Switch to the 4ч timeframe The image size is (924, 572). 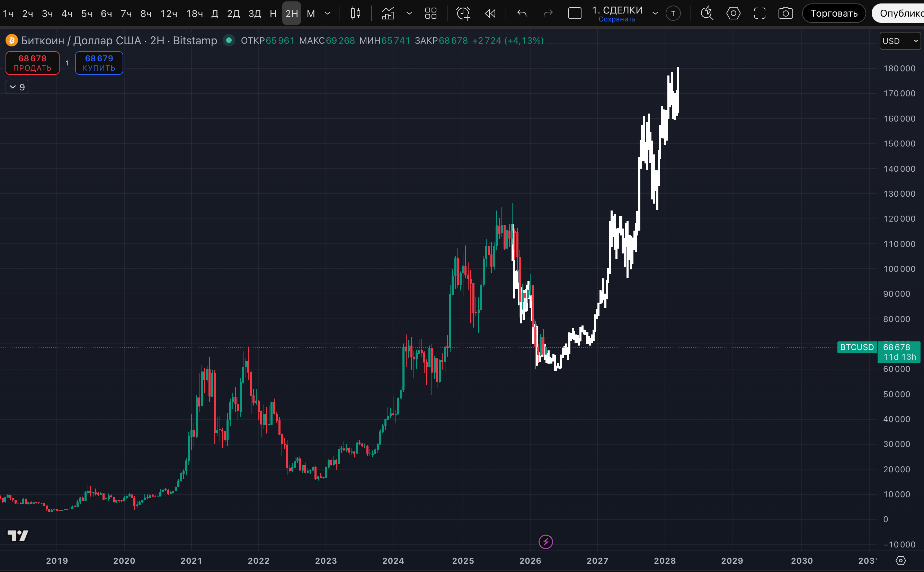pos(66,14)
